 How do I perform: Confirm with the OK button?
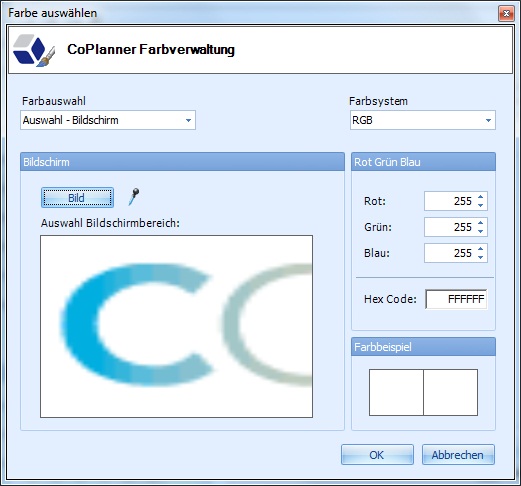(377, 455)
